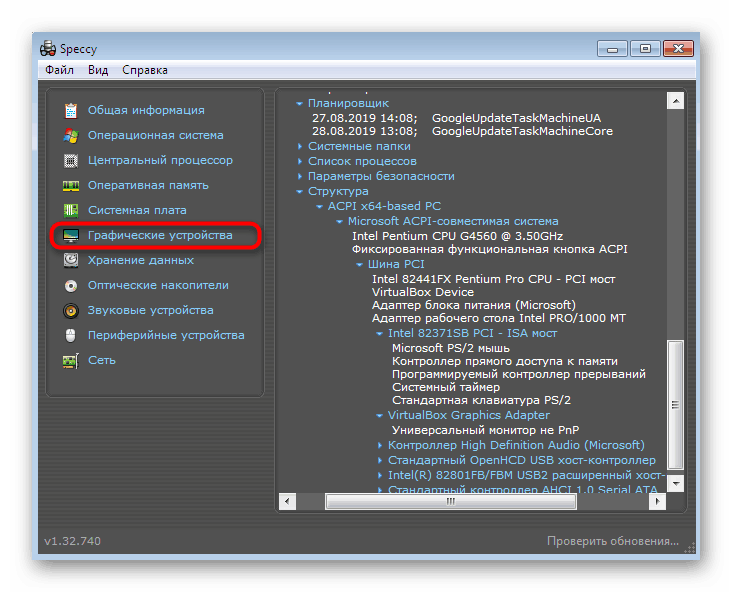
Task: Click the mouse Peripherals icon
Action: coord(71,336)
